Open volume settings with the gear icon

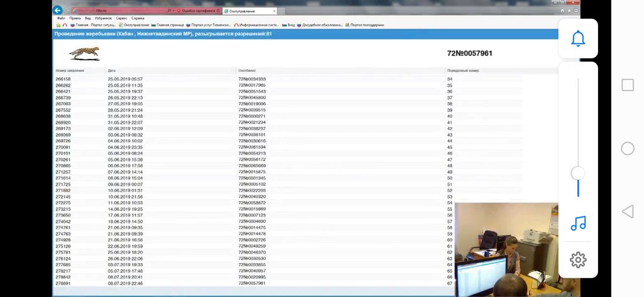pos(578,259)
